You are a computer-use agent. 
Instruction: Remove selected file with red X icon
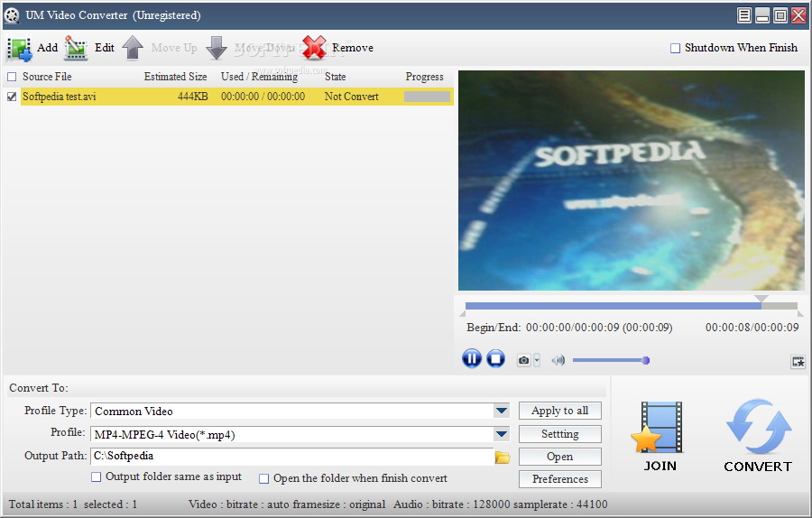coord(314,48)
